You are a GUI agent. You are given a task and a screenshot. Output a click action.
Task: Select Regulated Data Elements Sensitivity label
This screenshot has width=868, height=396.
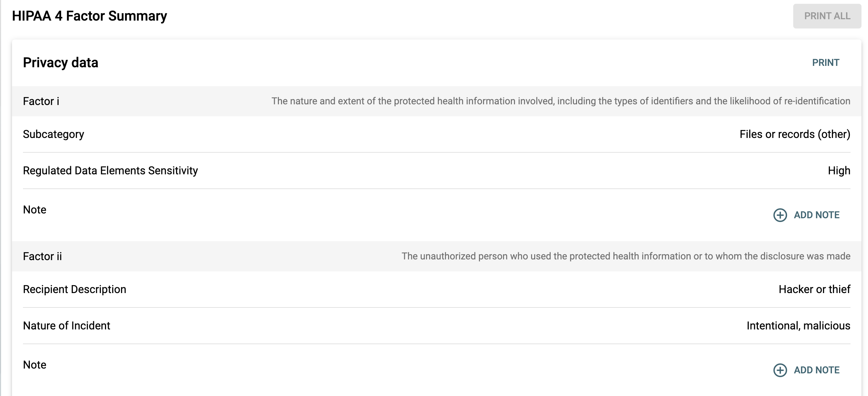(x=110, y=171)
